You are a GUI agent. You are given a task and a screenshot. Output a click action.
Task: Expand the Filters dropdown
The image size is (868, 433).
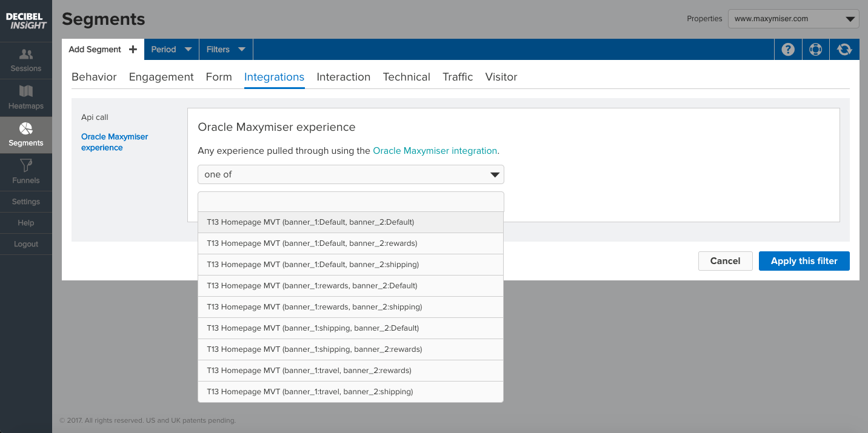(226, 50)
